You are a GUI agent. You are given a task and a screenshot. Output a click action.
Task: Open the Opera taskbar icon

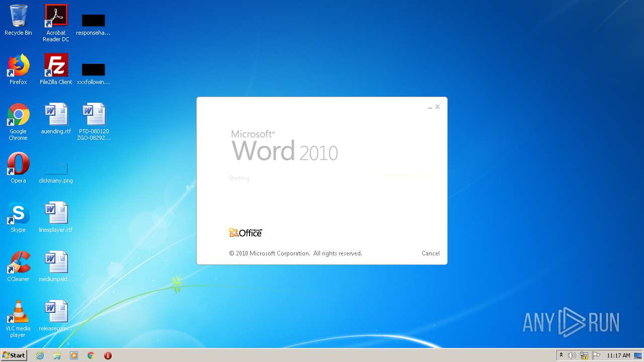click(x=108, y=355)
